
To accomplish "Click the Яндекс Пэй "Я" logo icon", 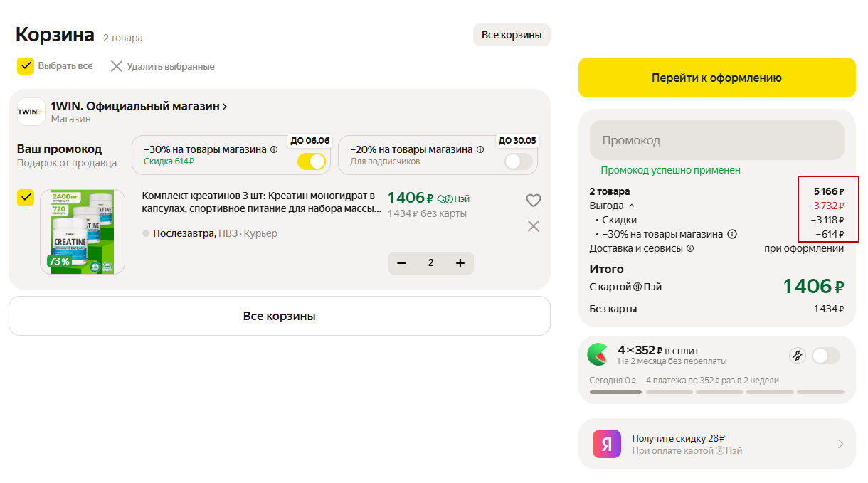I will pyautogui.click(x=607, y=445).
